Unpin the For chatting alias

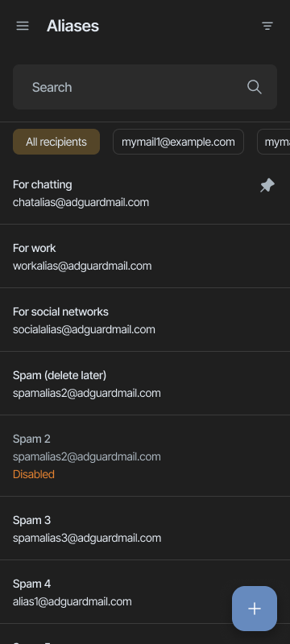click(x=267, y=185)
